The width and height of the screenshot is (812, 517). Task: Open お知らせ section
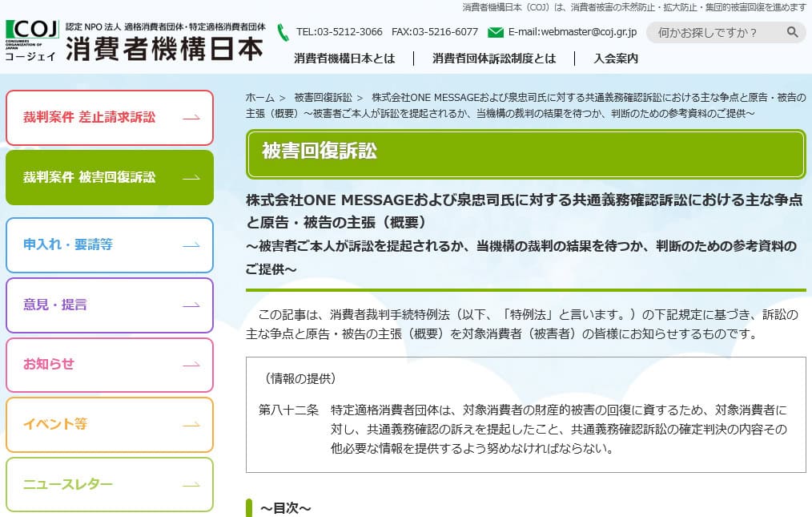[110, 365]
